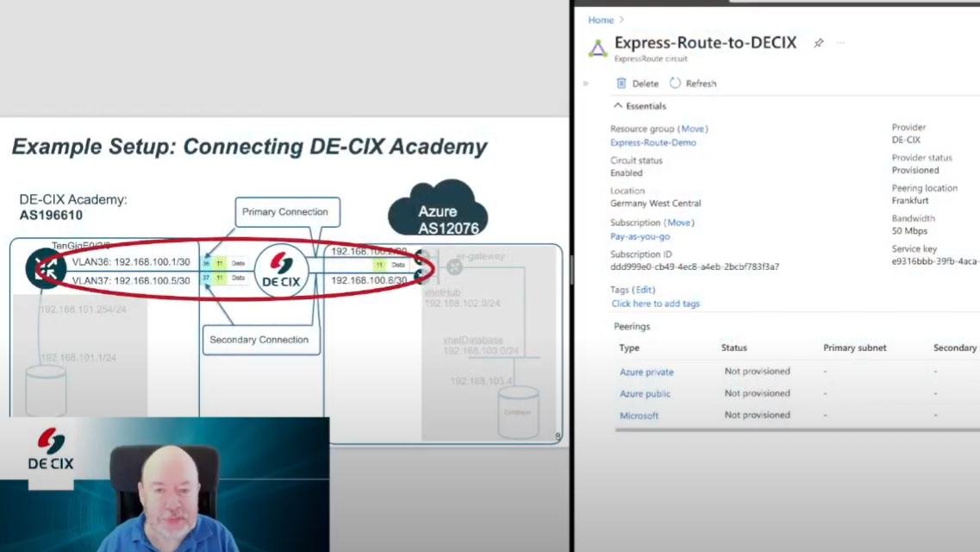Click the er-gateway icon in diagram
Image resolution: width=980 pixels, height=552 pixels.
[x=454, y=267]
